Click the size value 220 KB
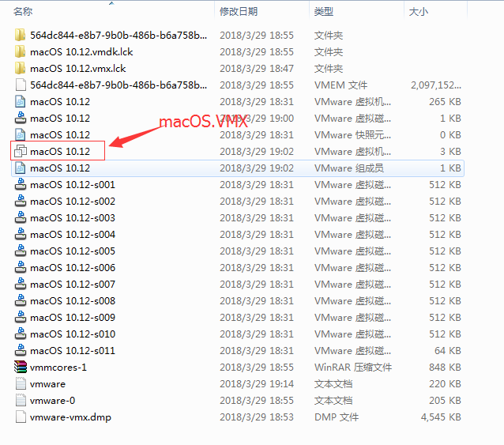This screenshot has height=445, width=504. (x=446, y=384)
